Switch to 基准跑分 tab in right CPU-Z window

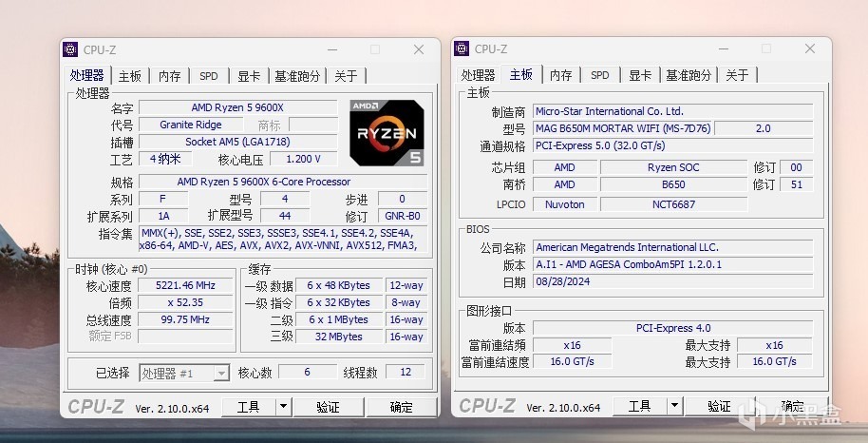pyautogui.click(x=689, y=75)
